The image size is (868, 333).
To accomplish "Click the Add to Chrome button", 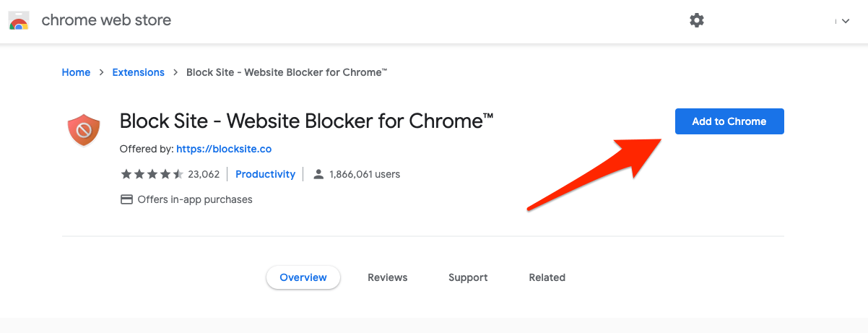I will coord(729,121).
